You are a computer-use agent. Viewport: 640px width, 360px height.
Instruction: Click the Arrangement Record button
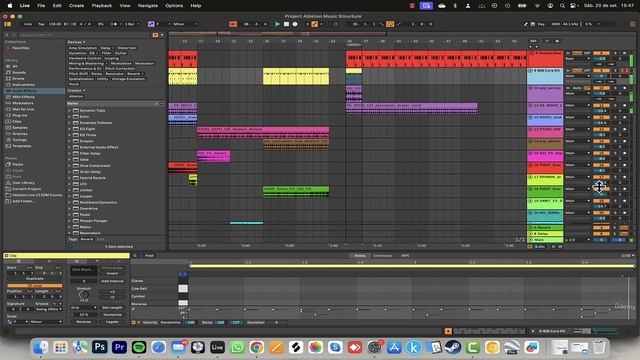coord(295,24)
